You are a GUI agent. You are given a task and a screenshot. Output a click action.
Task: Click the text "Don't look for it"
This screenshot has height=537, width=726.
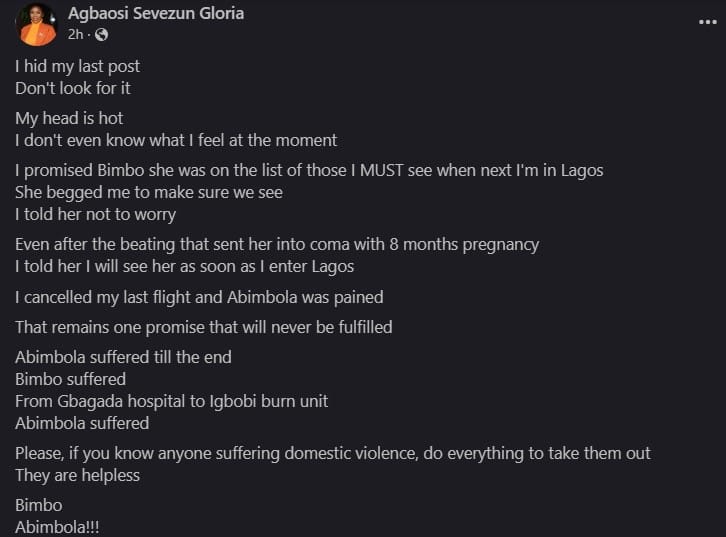pos(73,88)
